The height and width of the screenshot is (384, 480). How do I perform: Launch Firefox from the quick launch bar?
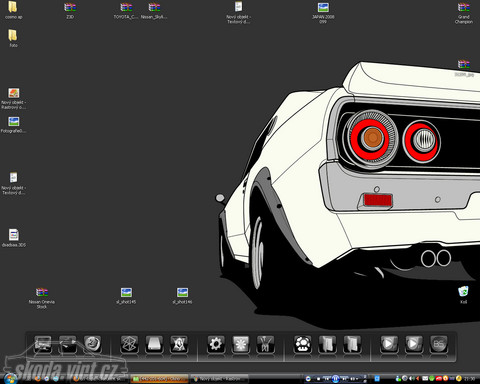(x=38, y=379)
